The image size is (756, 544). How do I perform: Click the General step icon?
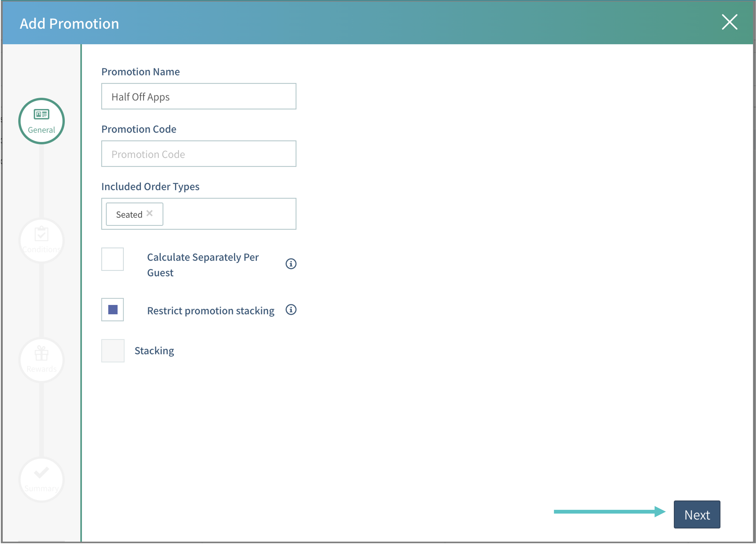point(41,121)
